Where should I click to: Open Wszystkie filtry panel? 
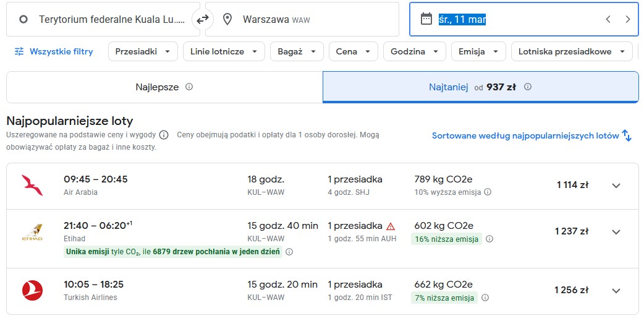[x=54, y=51]
